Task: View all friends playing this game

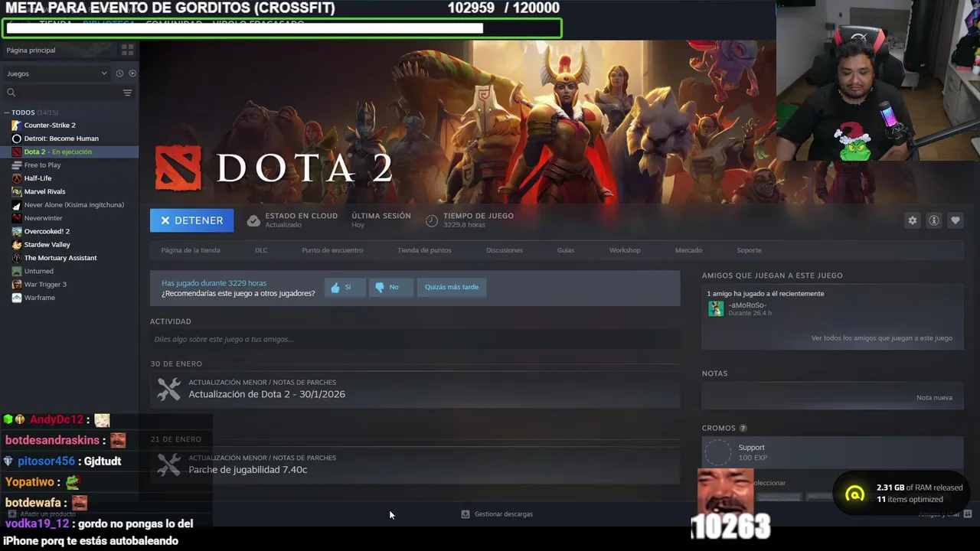Action: [x=882, y=338]
